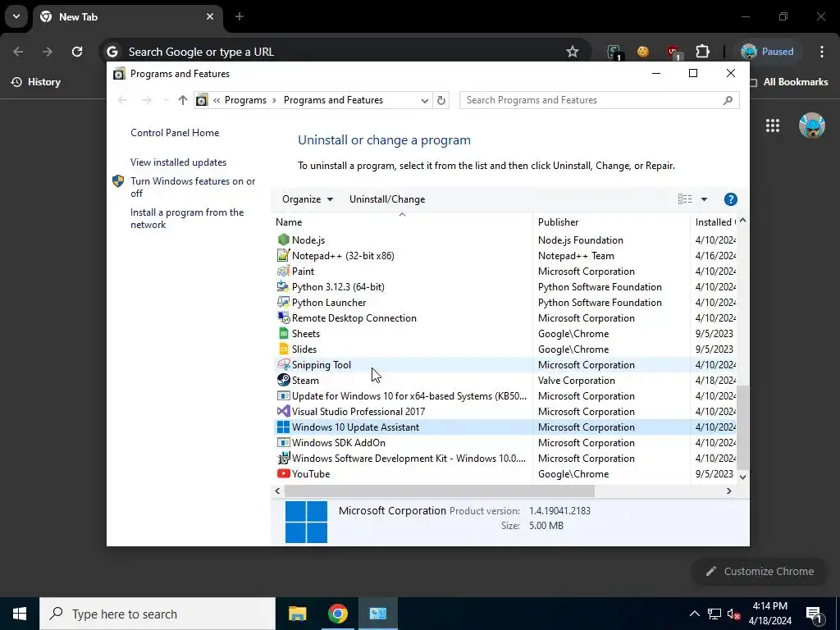The image size is (840, 630).
Task: Open the Windows Start menu
Action: click(x=20, y=614)
